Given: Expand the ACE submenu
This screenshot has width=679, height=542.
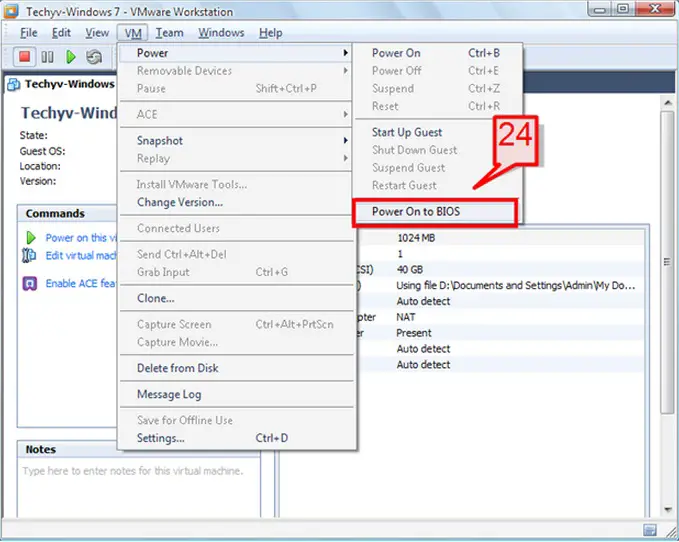Looking at the screenshot, I should (236, 114).
